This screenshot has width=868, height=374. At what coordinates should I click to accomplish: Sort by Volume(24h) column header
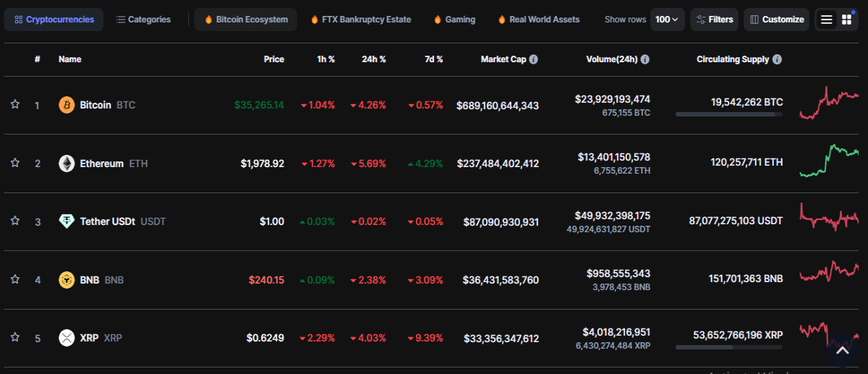(612, 59)
